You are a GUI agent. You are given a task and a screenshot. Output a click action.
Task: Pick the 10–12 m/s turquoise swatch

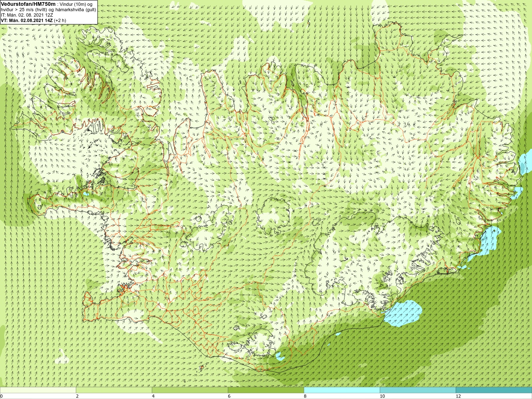[418, 390]
